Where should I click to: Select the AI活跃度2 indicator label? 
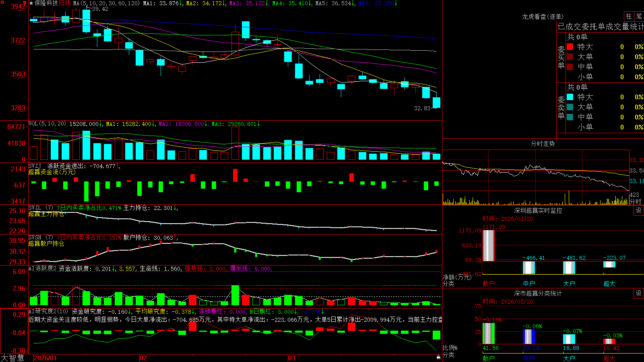[x=43, y=268]
